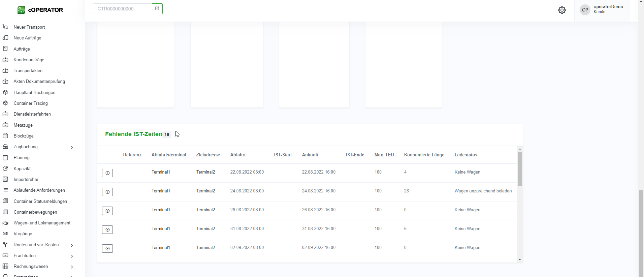Click the Neuer Transport cart icon
Screen dimensions: 644x277
(5, 27)
